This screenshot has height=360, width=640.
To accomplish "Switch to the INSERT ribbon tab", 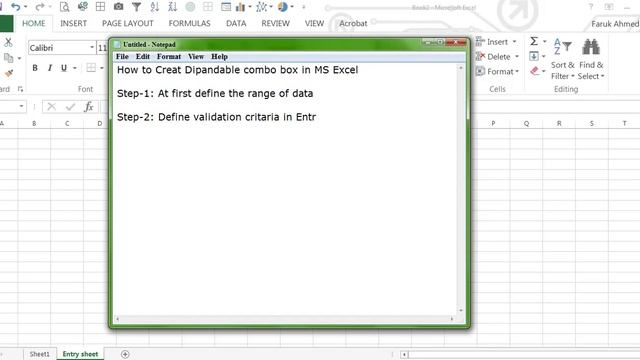I will [x=73, y=24].
